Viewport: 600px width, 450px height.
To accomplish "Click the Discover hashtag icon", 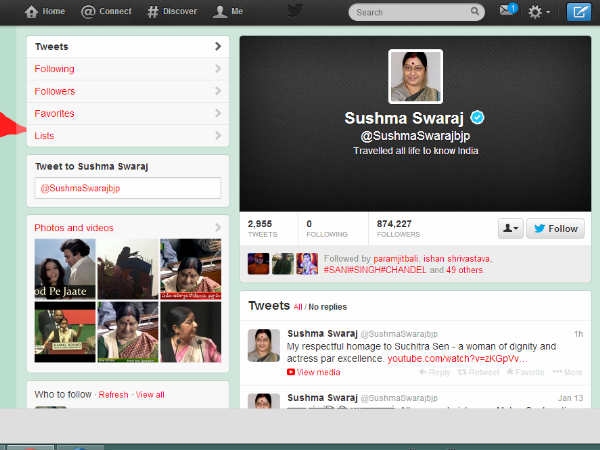I will (153, 12).
